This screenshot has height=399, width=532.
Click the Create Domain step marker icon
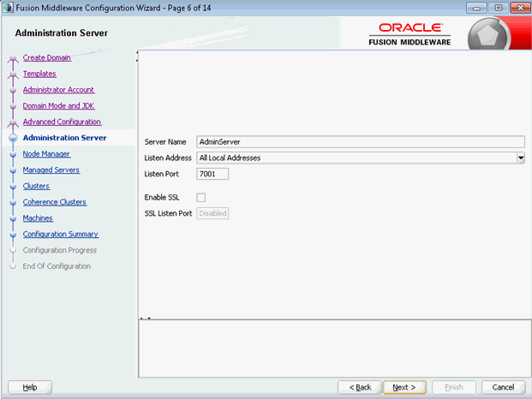pyautogui.click(x=13, y=59)
